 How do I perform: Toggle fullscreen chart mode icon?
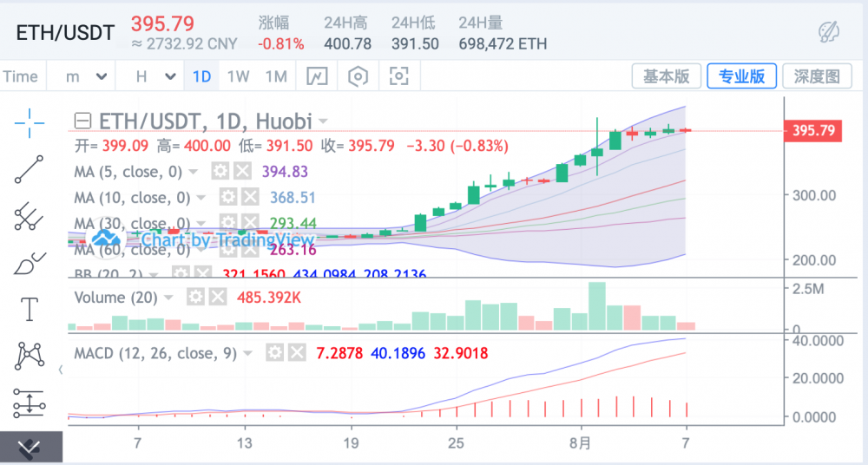399,75
